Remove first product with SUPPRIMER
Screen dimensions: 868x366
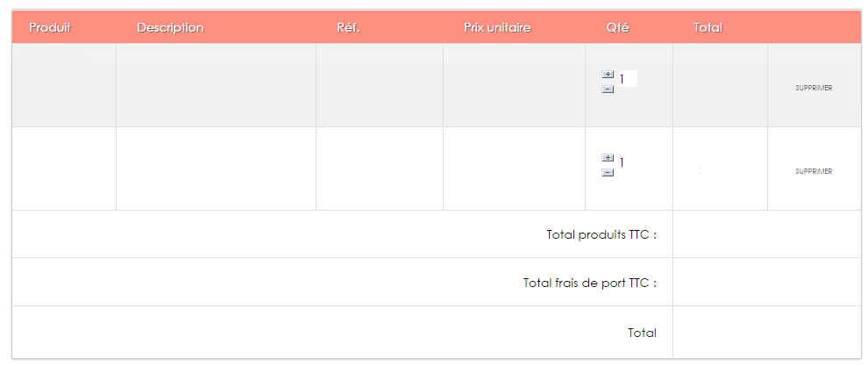click(x=814, y=88)
